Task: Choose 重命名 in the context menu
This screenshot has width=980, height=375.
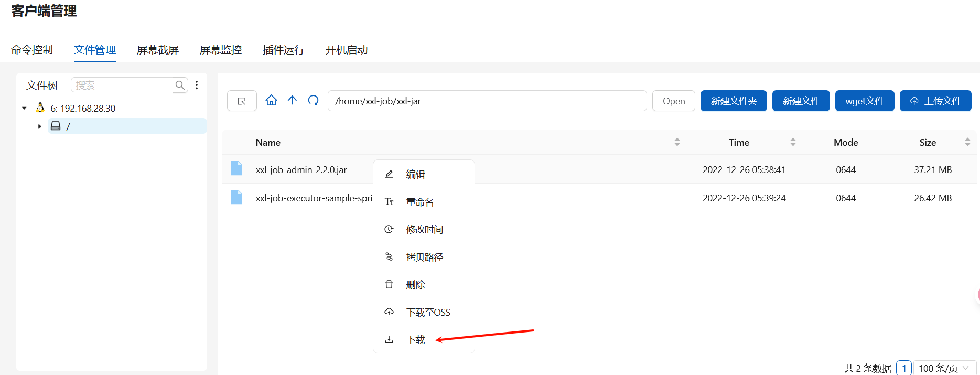Action: pos(419,202)
